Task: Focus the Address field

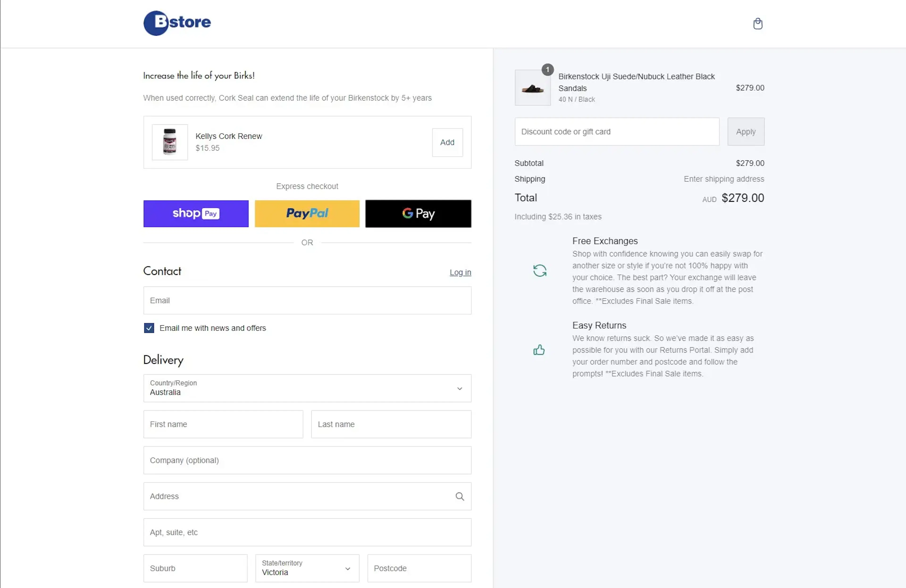Action: pyautogui.click(x=307, y=496)
